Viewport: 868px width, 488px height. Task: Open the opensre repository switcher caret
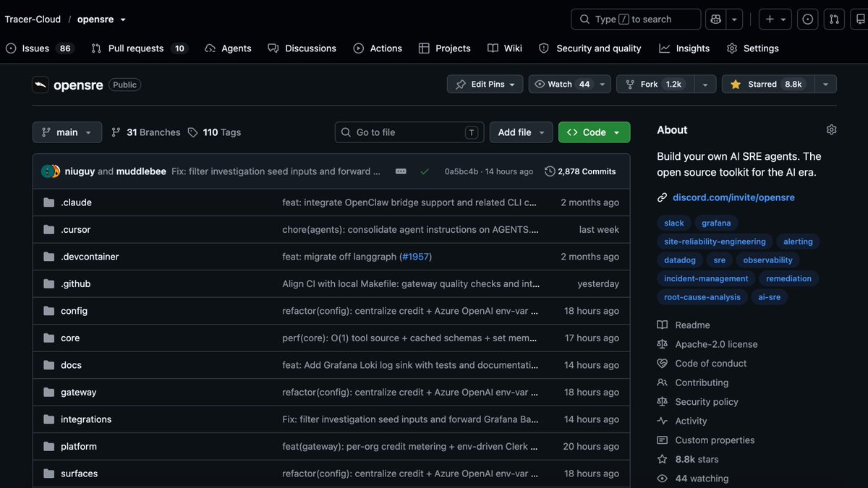coord(123,20)
